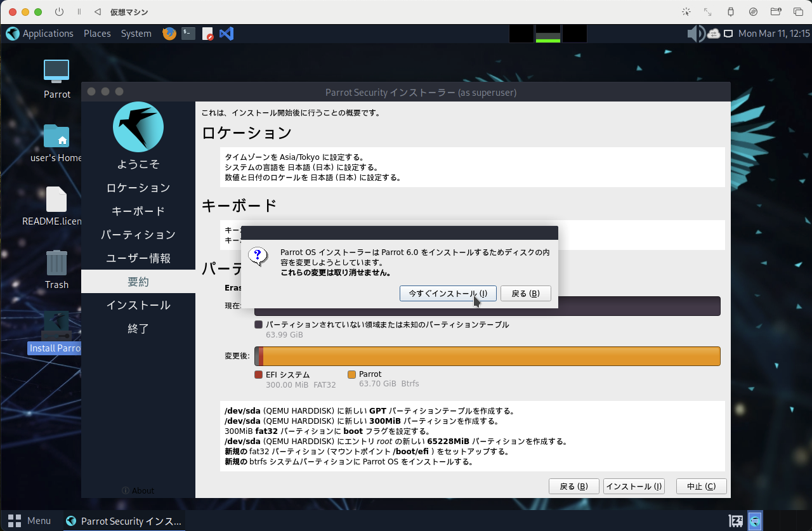Click the VM power icon in the title bar
This screenshot has width=812, height=531.
60,12
